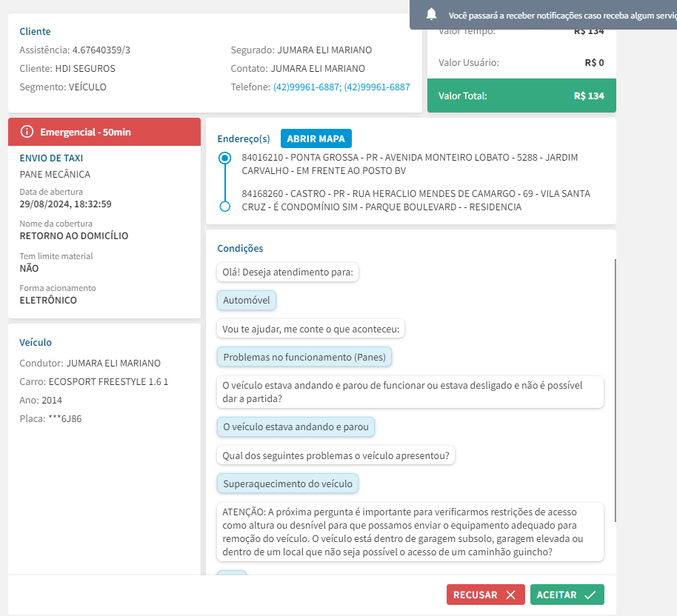Click the Problemas no funcionamento (Panes) chip
Image resolution: width=677 pixels, height=616 pixels.
pyautogui.click(x=305, y=357)
